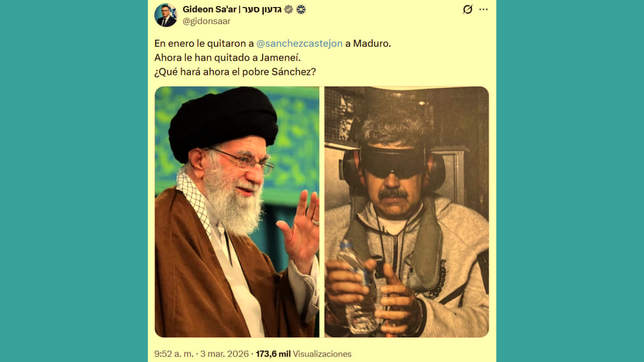View the 173,6 mil Visualizaciones count
This screenshot has height=362, width=644.
[303, 354]
